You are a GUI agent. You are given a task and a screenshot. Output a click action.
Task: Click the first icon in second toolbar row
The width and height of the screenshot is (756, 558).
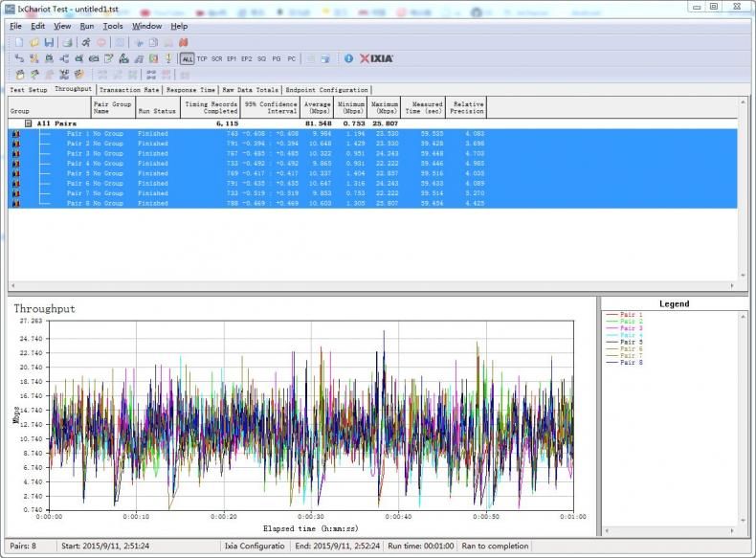(19, 58)
